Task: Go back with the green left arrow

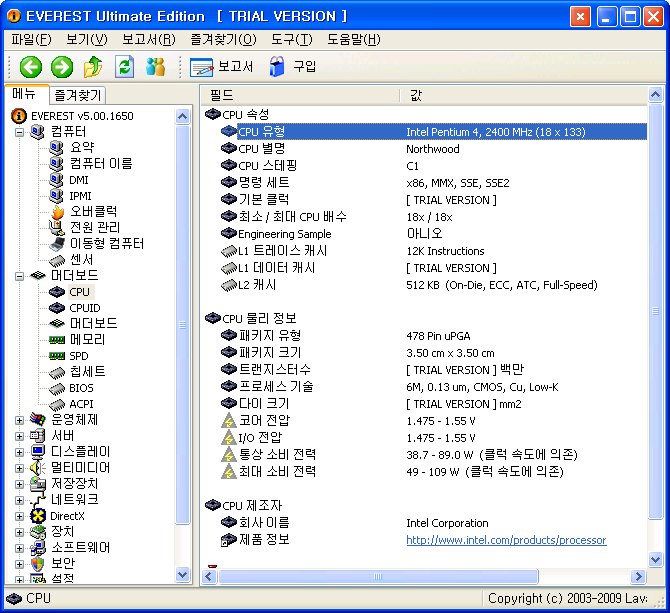Action: (x=31, y=67)
